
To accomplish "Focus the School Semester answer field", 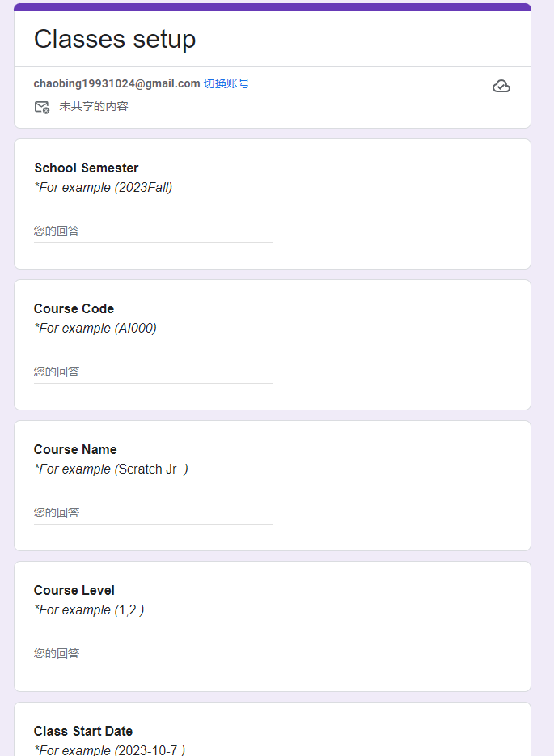I will [x=153, y=231].
